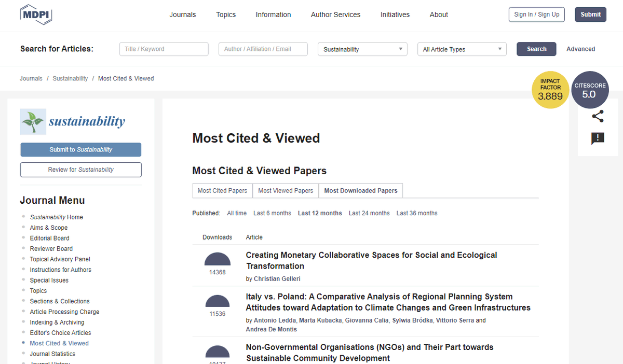
Task: Open the About menu
Action: click(x=439, y=15)
